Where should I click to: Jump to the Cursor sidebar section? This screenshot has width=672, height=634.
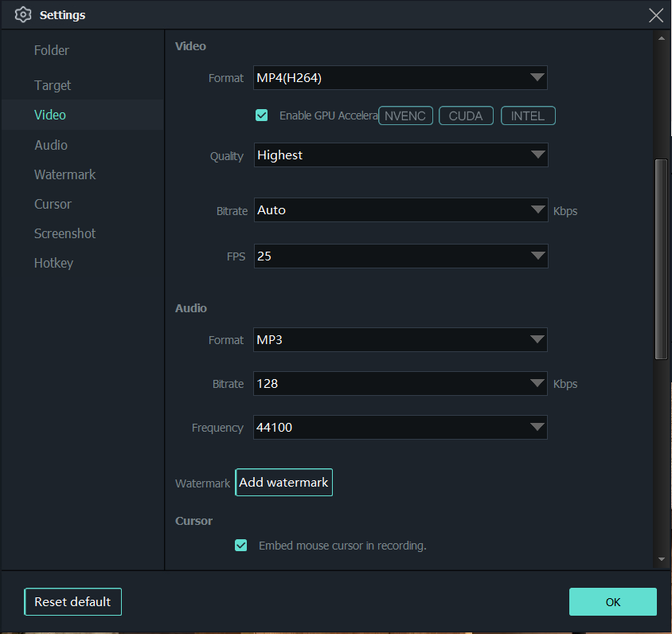click(x=53, y=204)
